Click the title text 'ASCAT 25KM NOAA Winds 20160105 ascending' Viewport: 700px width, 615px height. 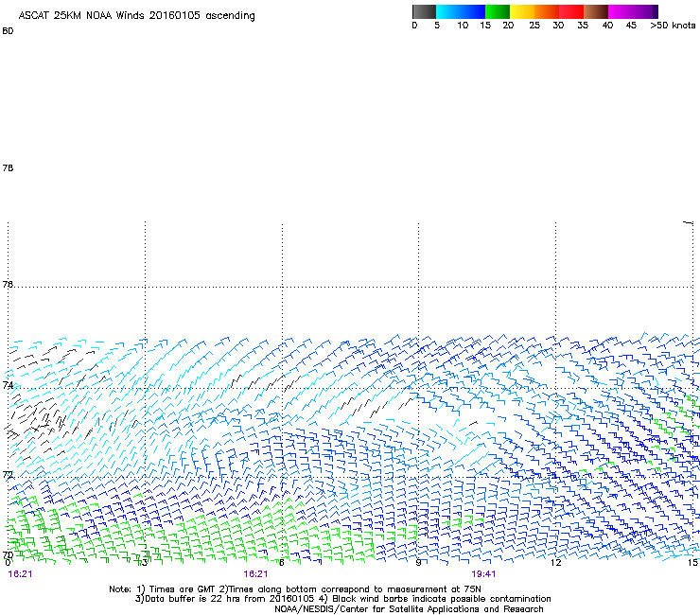coord(136,16)
